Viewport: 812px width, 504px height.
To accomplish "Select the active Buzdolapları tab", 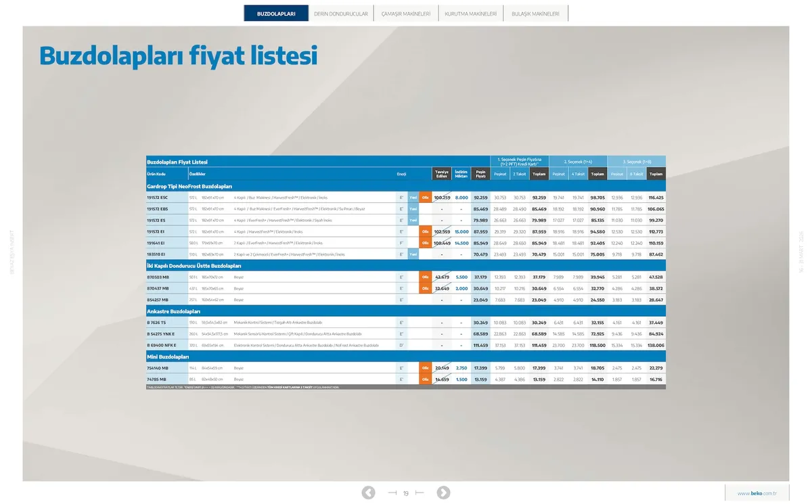I will tap(276, 14).
